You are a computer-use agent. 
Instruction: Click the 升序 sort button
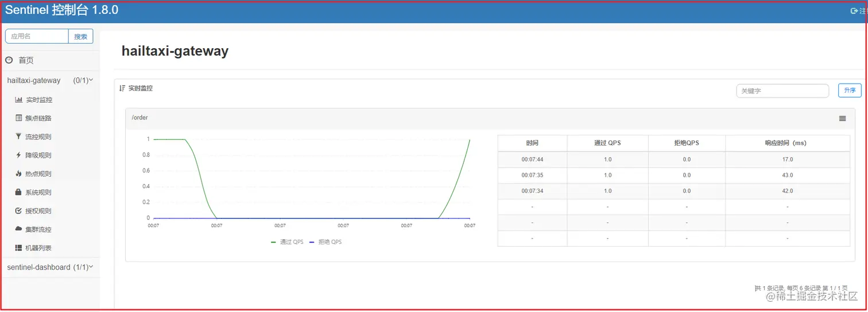pyautogui.click(x=850, y=91)
